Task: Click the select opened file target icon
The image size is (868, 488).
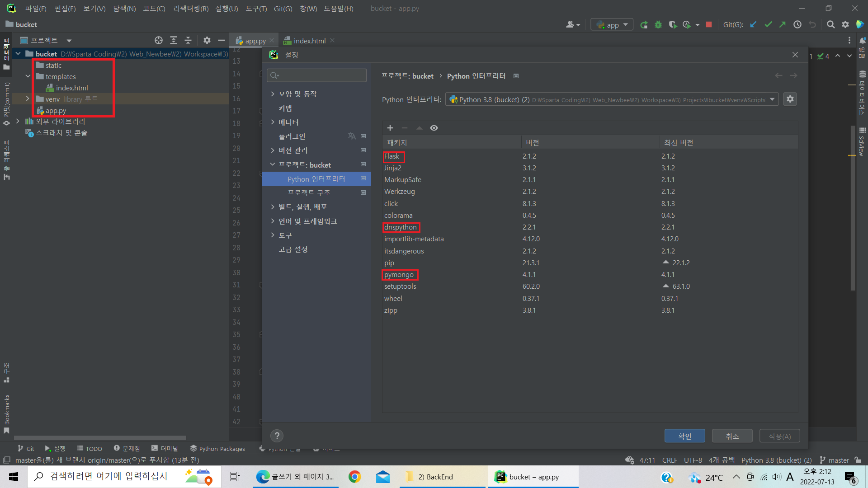Action: [x=159, y=40]
